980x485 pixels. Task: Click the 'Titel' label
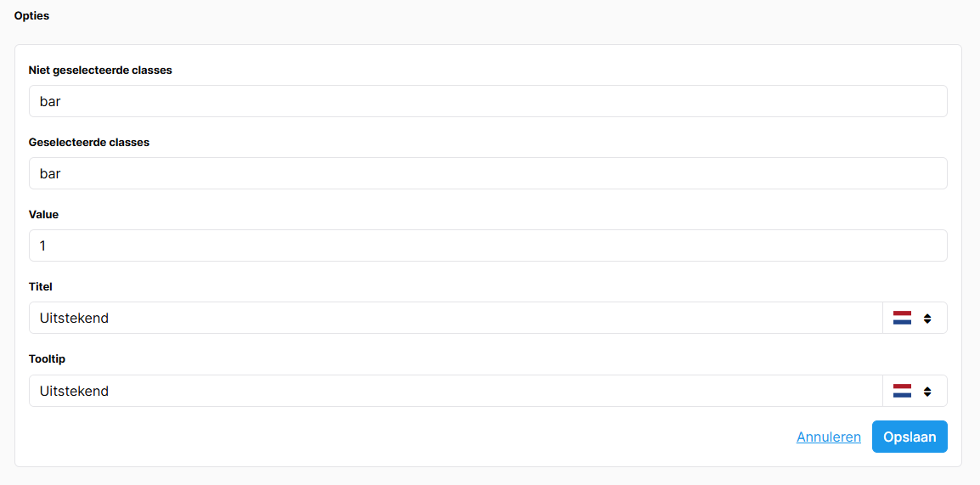tap(41, 287)
